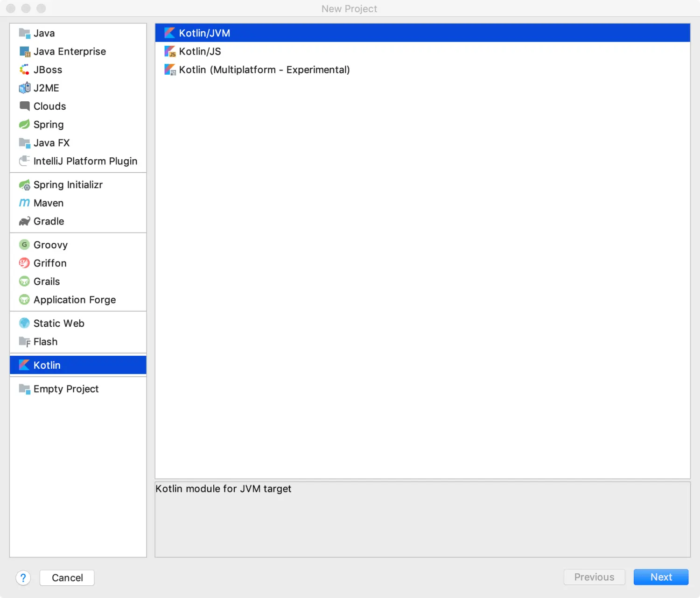The image size is (700, 598).
Task: Choose IntelliJ Platform Plugin entry
Action: 78,161
